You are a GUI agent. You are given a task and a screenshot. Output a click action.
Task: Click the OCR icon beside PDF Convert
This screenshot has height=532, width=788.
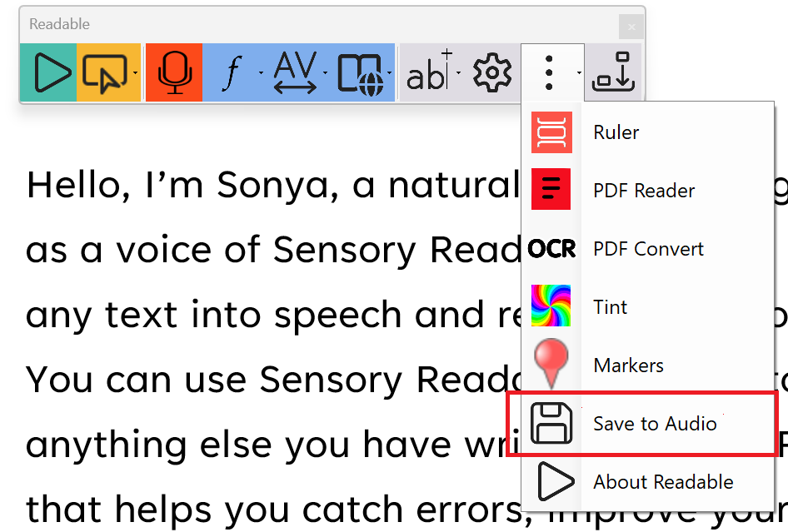551,248
